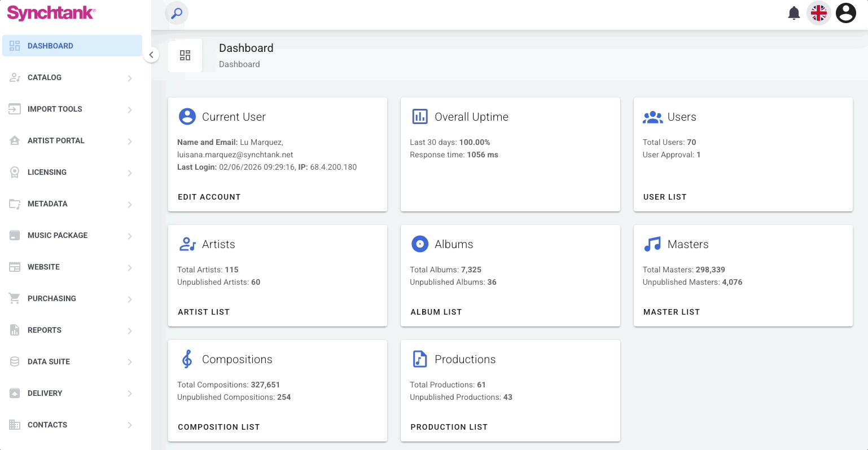The image size is (868, 450).
Task: Click the Overall Uptime chart icon
Action: 420,117
